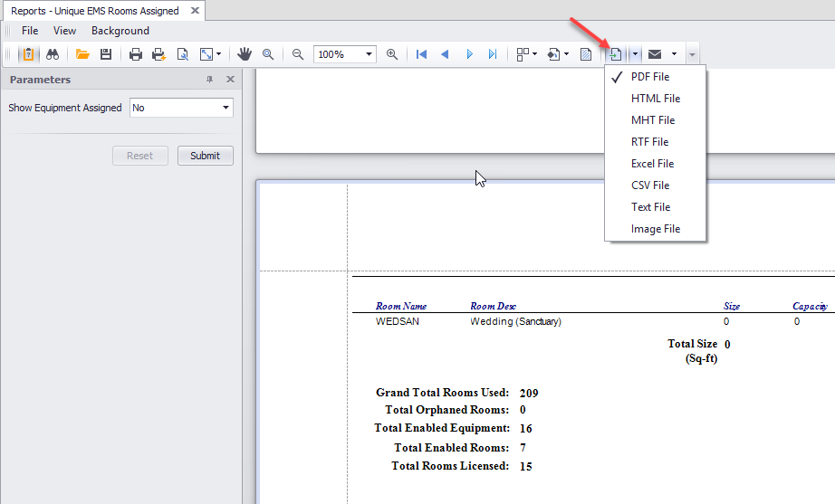
Task: Choose MHT File export option
Action: 655,120
